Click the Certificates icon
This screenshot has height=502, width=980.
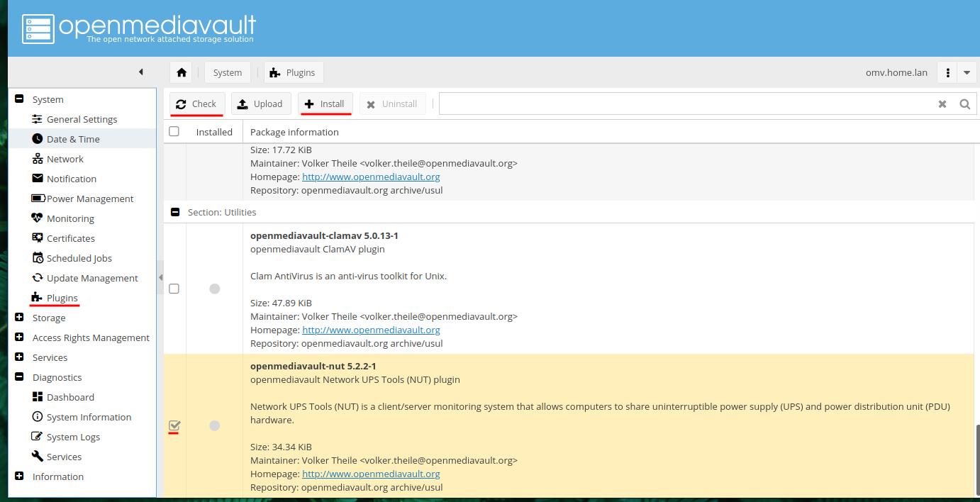pyautogui.click(x=38, y=238)
